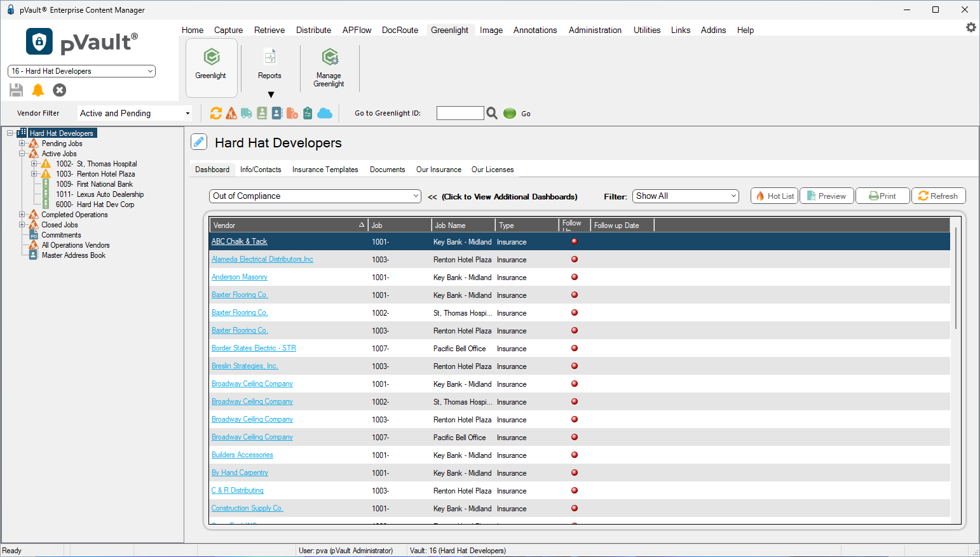The width and height of the screenshot is (980, 557).
Task: Open the APFlow menu
Action: coord(357,30)
